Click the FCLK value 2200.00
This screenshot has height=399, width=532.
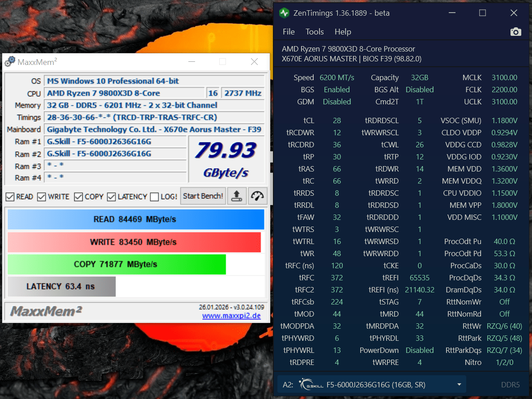504,90
